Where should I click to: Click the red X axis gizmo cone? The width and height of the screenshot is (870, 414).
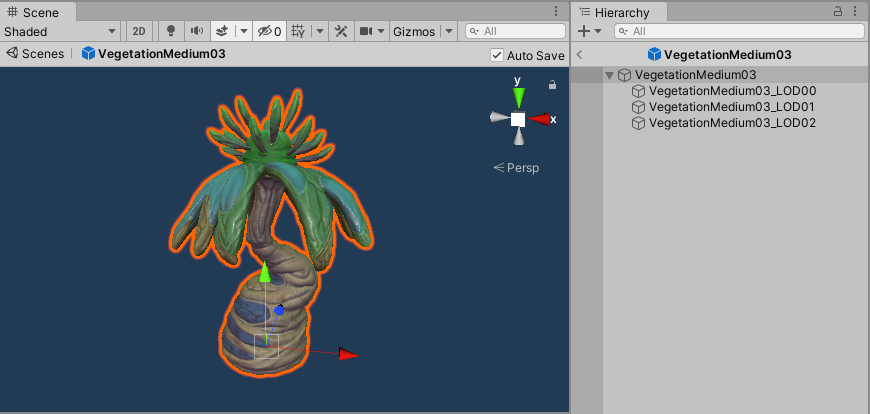541,119
